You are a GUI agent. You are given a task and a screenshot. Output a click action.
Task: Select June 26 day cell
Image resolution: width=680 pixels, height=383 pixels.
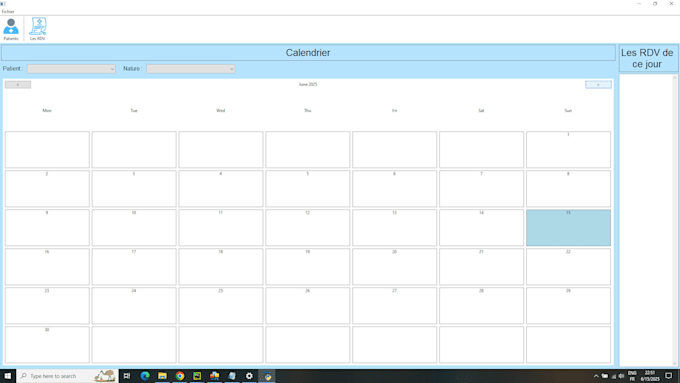(307, 306)
